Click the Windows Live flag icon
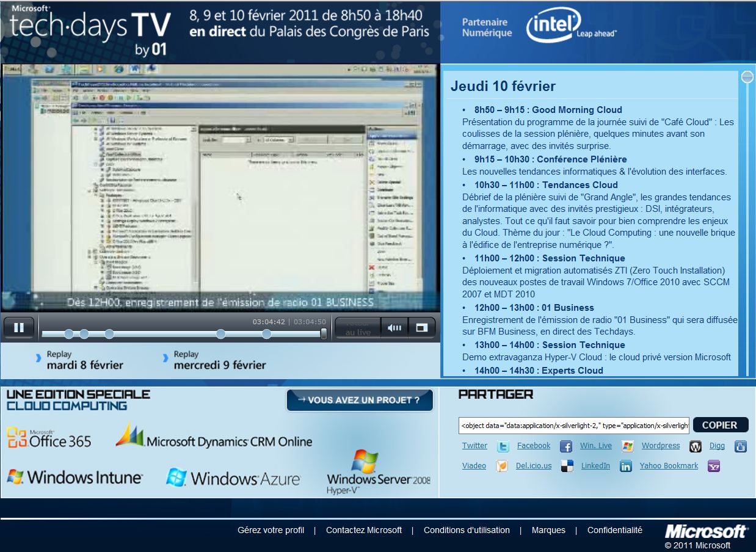The height and width of the screenshot is (552, 756). (627, 446)
